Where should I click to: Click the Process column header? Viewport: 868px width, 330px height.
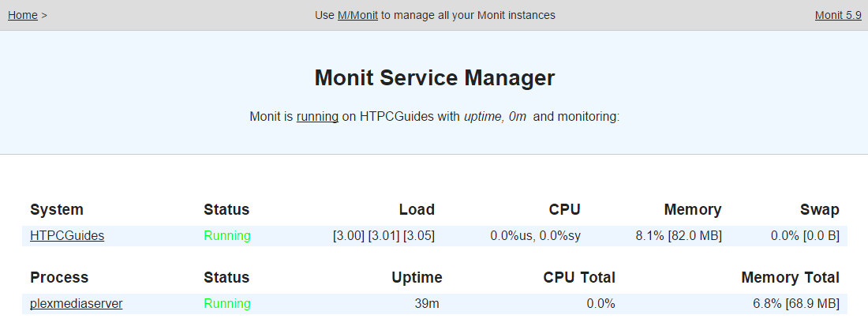(x=59, y=277)
